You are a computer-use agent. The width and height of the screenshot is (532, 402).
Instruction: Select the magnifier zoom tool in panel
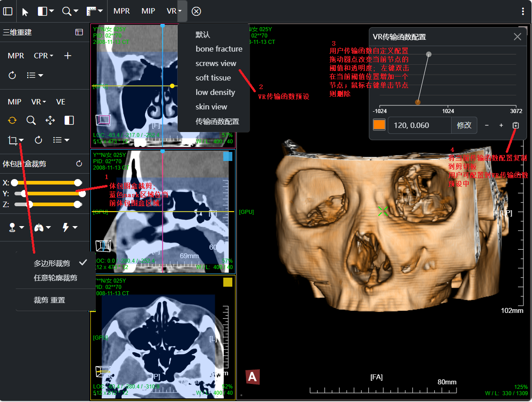click(x=31, y=120)
